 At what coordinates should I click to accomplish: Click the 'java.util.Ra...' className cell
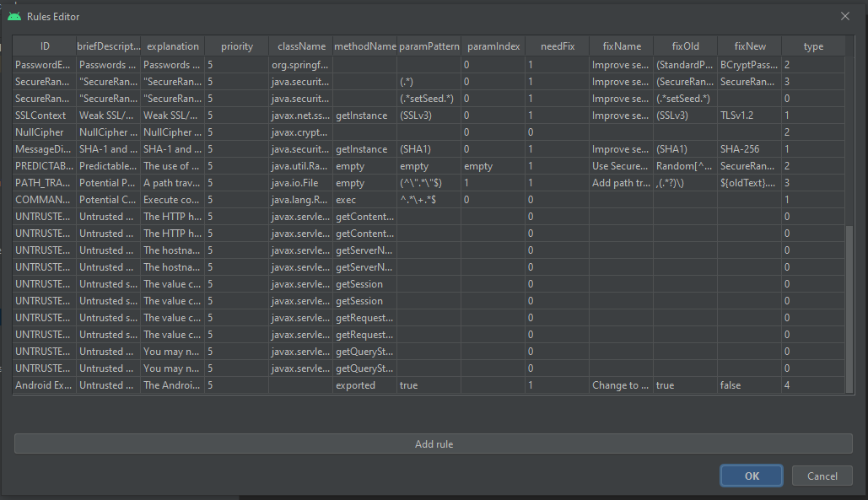(301, 166)
